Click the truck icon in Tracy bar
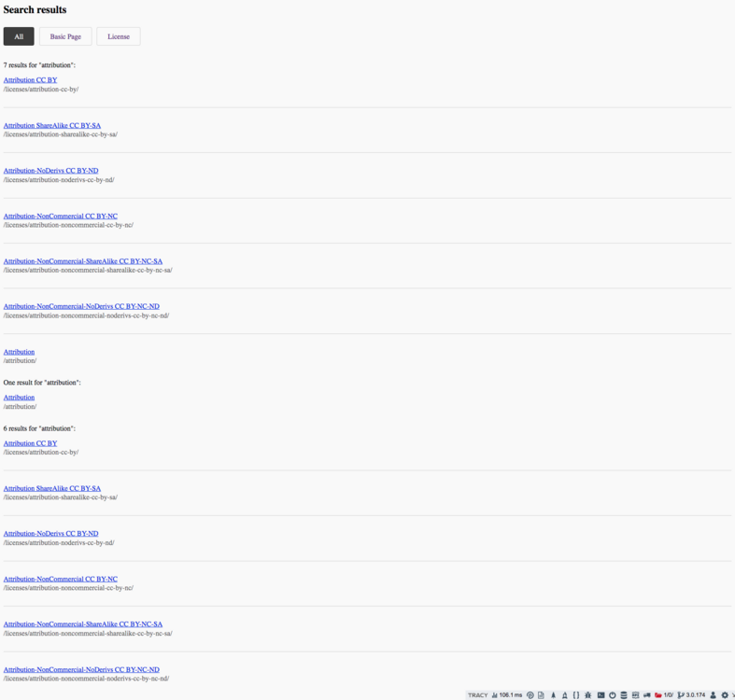Image resolution: width=735 pixels, height=700 pixels. pyautogui.click(x=647, y=695)
